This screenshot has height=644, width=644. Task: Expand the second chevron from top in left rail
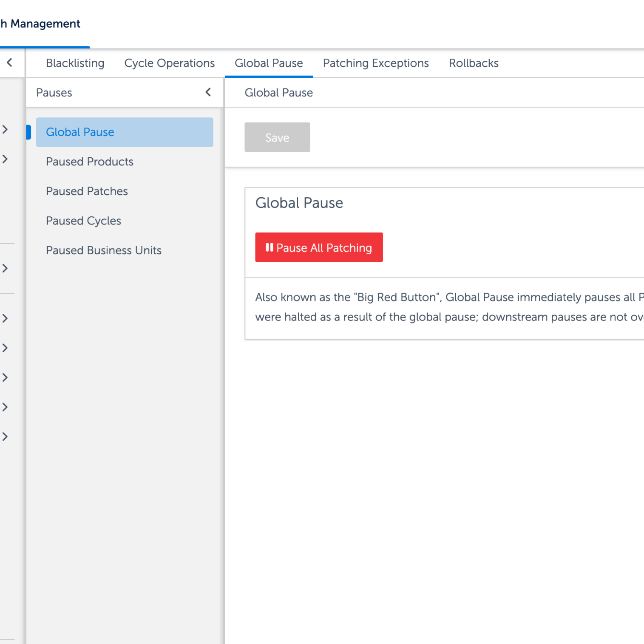pos(5,159)
